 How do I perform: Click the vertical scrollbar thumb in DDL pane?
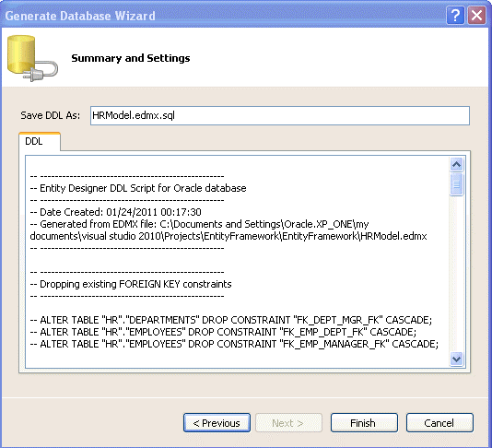coord(457,184)
